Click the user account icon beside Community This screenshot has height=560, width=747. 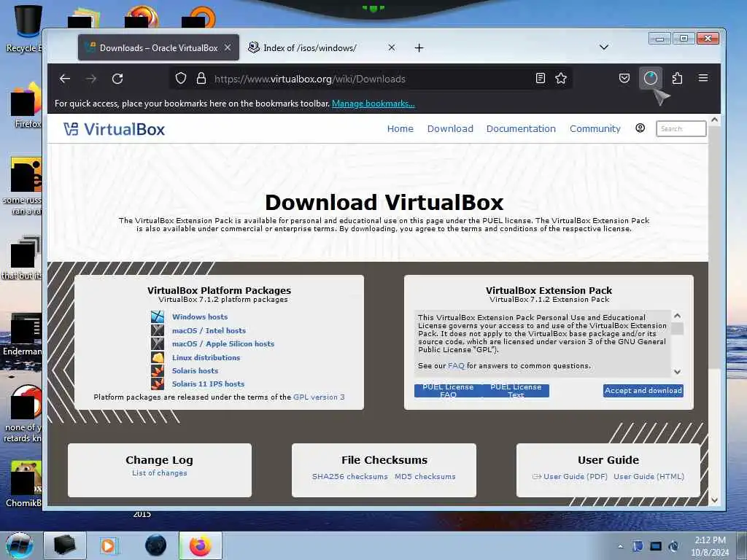(640, 128)
